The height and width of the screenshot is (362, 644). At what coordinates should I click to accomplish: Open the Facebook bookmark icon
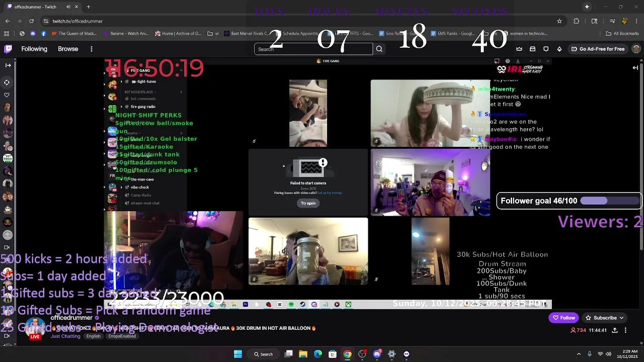coord(44,34)
